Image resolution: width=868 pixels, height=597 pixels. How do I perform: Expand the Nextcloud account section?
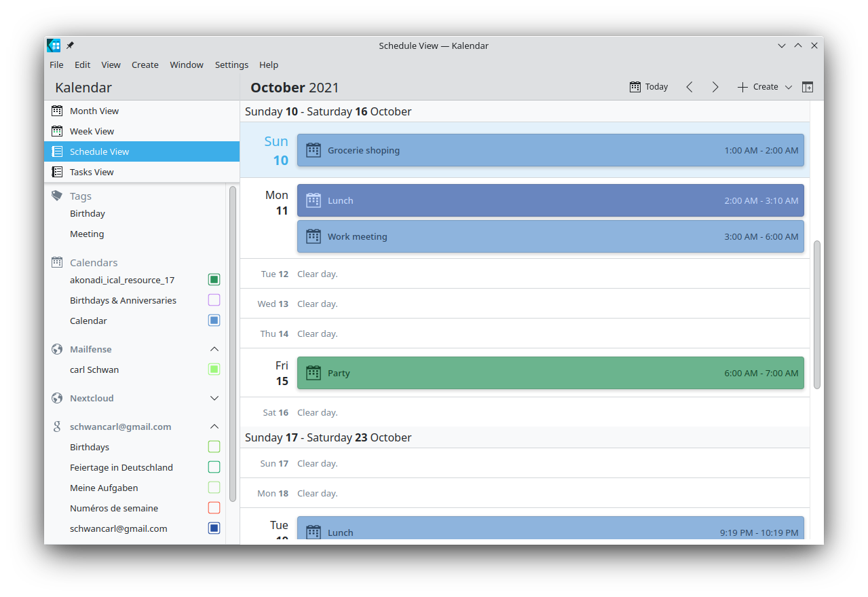click(214, 398)
